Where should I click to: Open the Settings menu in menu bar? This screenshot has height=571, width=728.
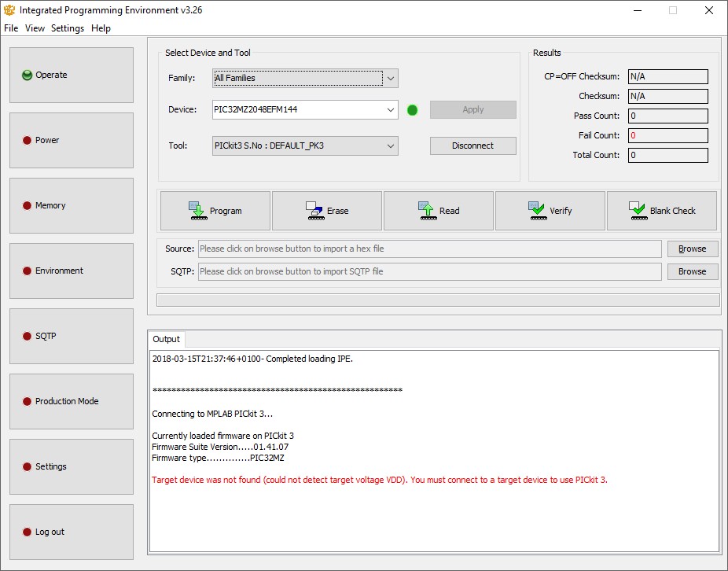[x=68, y=28]
